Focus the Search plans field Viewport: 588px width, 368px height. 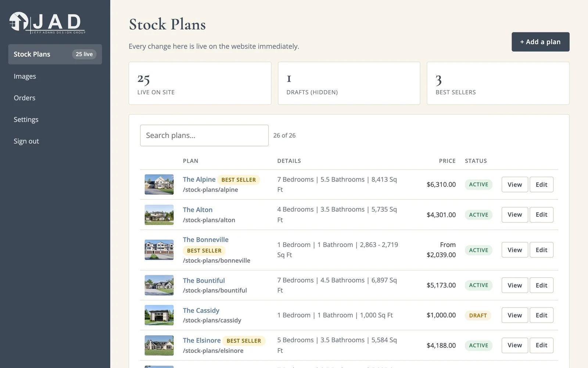pyautogui.click(x=204, y=135)
